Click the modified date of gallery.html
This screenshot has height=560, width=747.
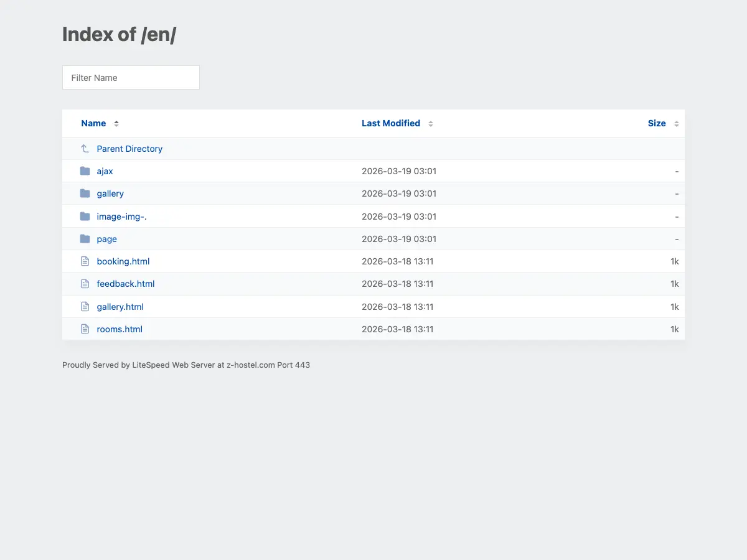coord(398,307)
